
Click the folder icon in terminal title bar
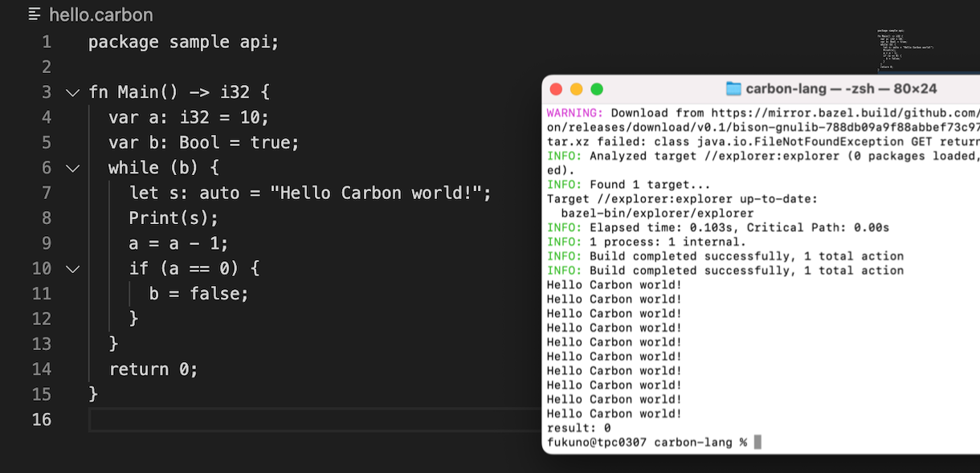point(733,89)
